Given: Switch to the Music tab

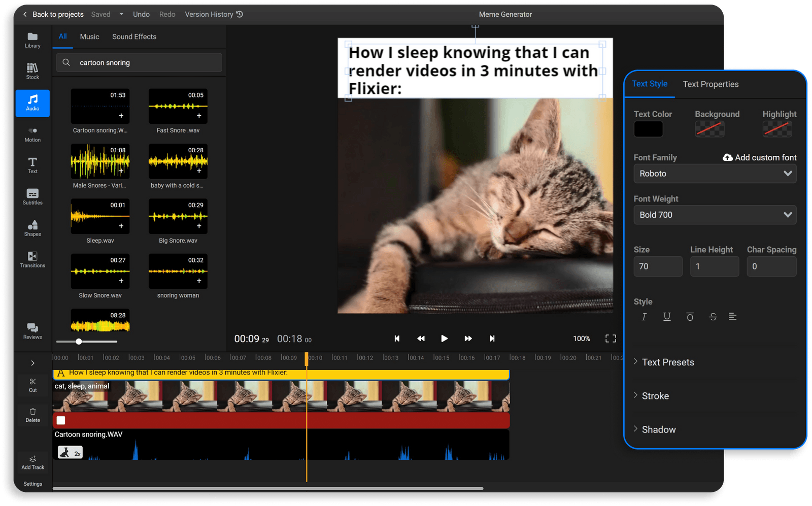Looking at the screenshot, I should [x=89, y=37].
